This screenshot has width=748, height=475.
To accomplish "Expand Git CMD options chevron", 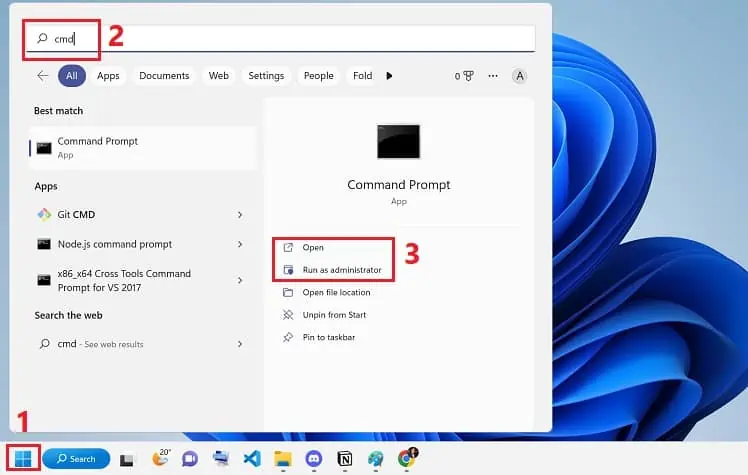I will [240, 214].
